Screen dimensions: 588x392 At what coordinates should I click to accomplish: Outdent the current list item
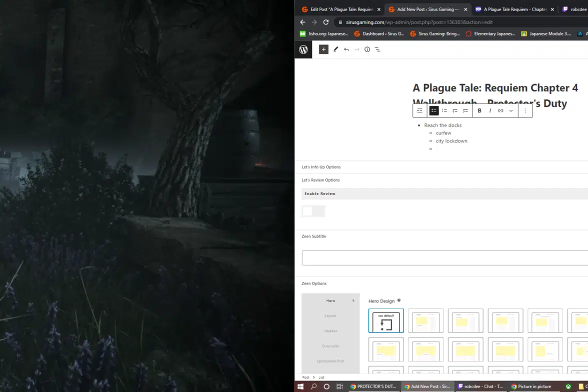[x=455, y=110]
